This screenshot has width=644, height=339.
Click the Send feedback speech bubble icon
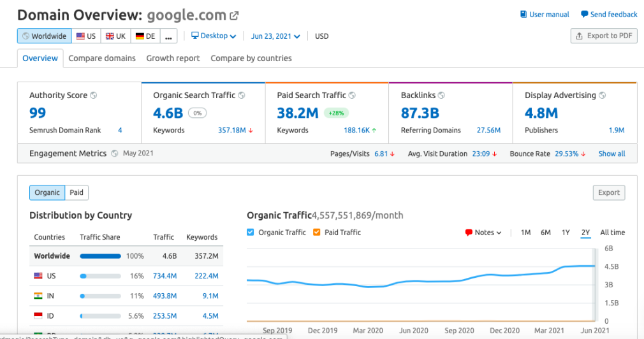584,15
